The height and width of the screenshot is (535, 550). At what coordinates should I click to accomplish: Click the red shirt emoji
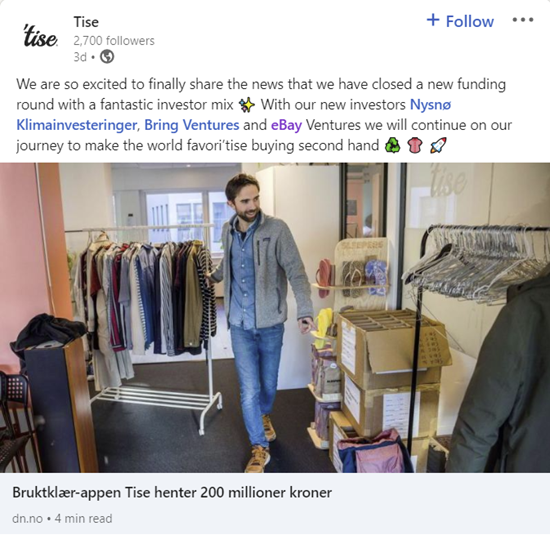[415, 145]
